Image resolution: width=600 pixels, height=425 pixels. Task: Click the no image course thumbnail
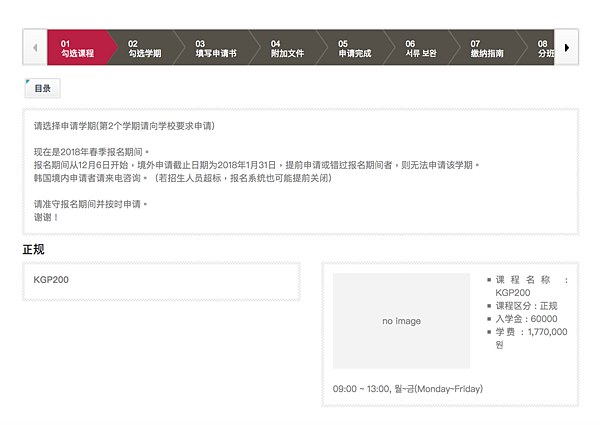pos(401,321)
